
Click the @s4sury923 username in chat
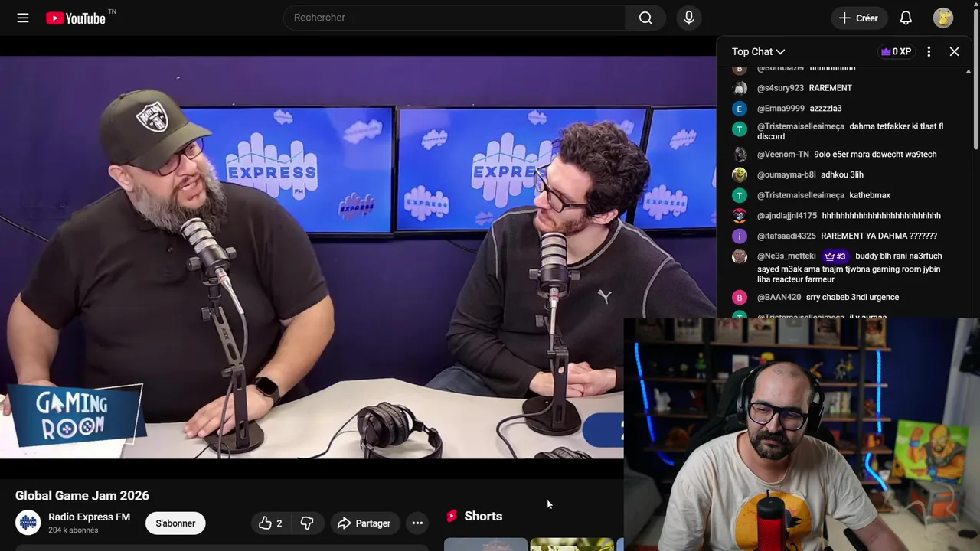pyautogui.click(x=780, y=88)
